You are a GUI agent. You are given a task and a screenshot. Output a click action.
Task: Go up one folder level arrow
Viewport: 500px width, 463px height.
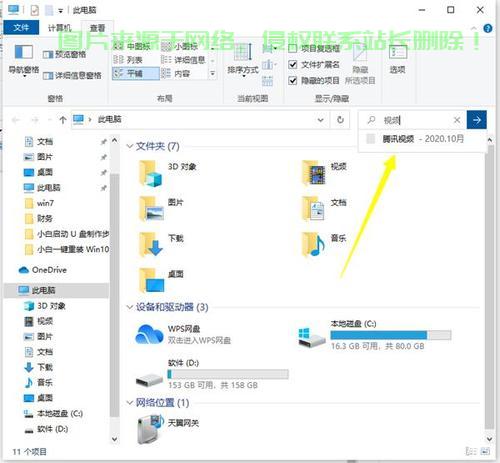click(x=63, y=120)
